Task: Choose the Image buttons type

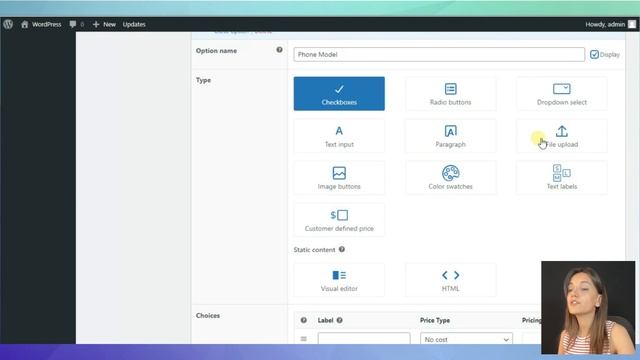Action: tap(339, 178)
